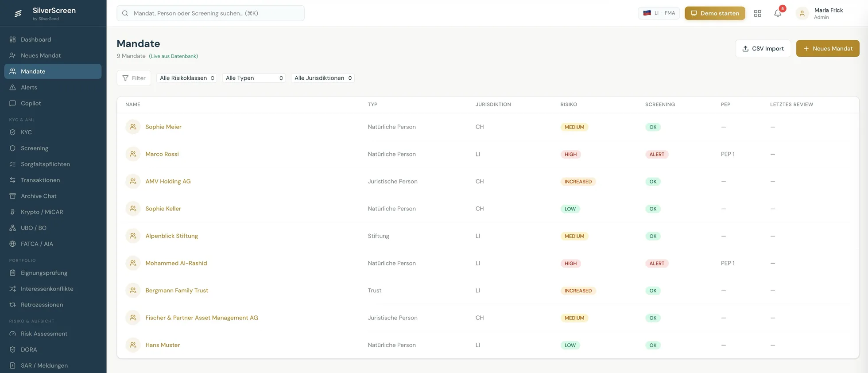This screenshot has width=868, height=373.
Task: Open Retrozessionen in the sidebar
Action: pyautogui.click(x=53, y=305)
